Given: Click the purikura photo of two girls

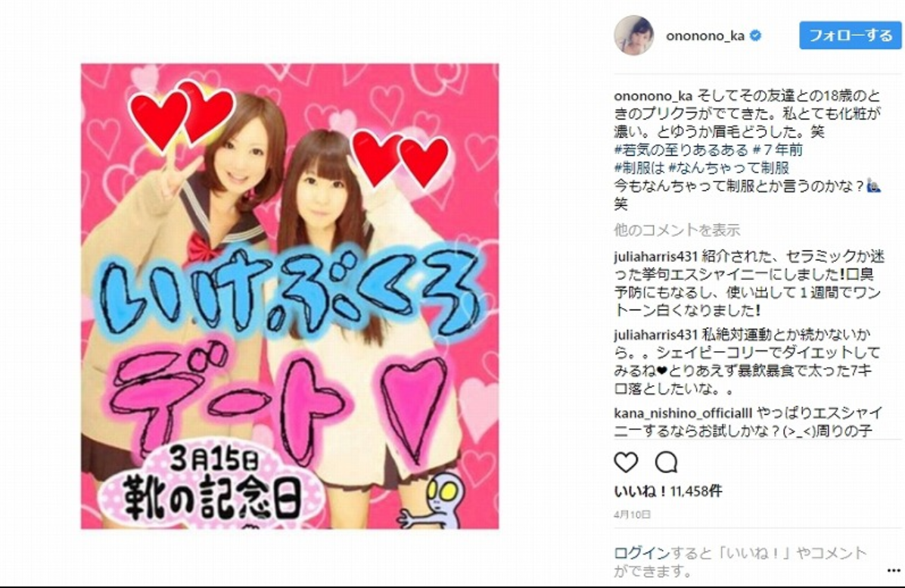Looking at the screenshot, I should [290, 296].
